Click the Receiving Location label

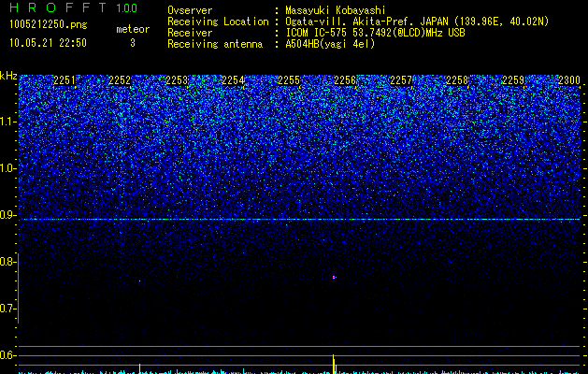pos(218,22)
